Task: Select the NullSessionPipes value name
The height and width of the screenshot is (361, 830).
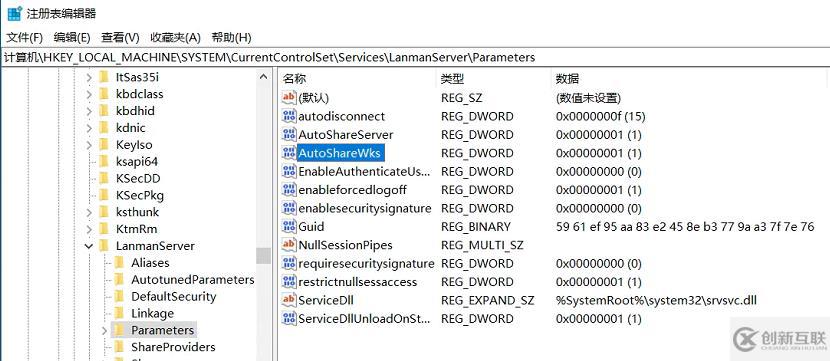Action: click(x=346, y=245)
